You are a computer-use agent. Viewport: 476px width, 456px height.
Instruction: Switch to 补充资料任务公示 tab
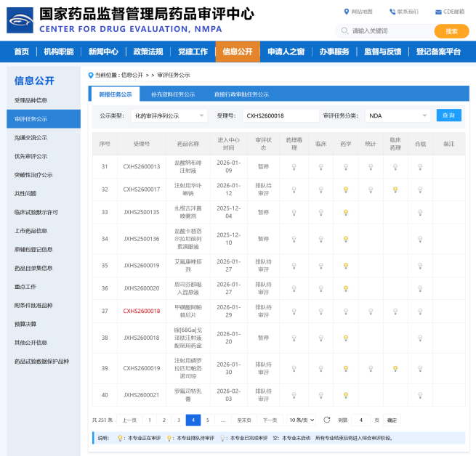(x=173, y=94)
